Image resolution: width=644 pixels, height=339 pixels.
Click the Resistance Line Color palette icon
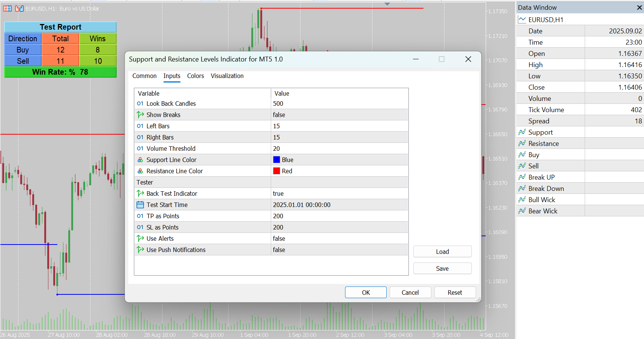pyautogui.click(x=140, y=171)
